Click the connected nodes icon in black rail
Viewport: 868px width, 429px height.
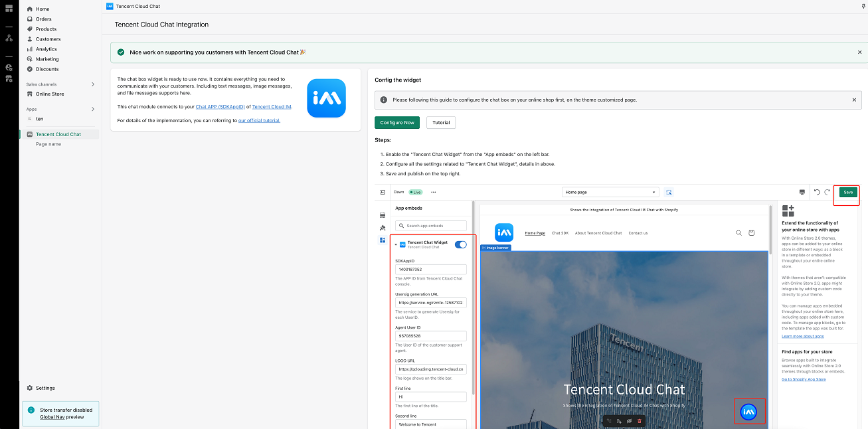(9, 38)
